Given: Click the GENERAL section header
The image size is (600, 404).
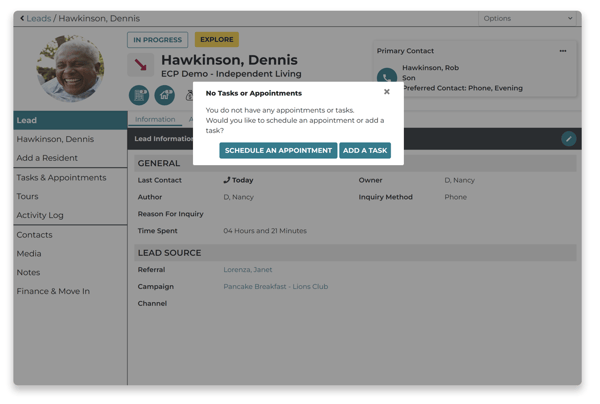Looking at the screenshot, I should [355, 163].
